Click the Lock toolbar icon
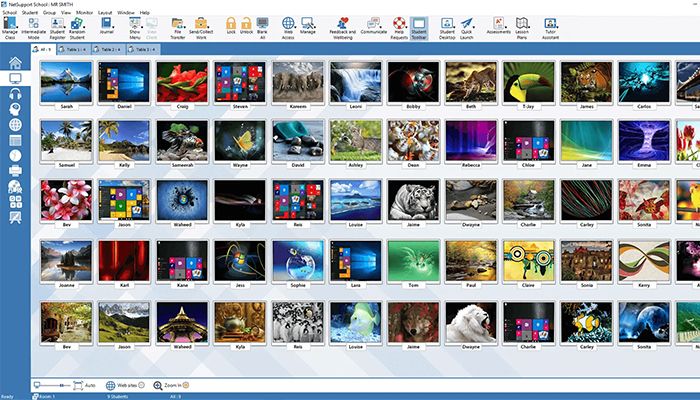 click(x=230, y=25)
